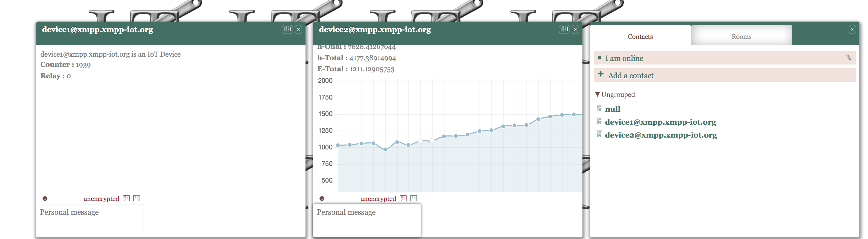Select the Contacts tab
The image size is (868, 239).
click(x=640, y=36)
